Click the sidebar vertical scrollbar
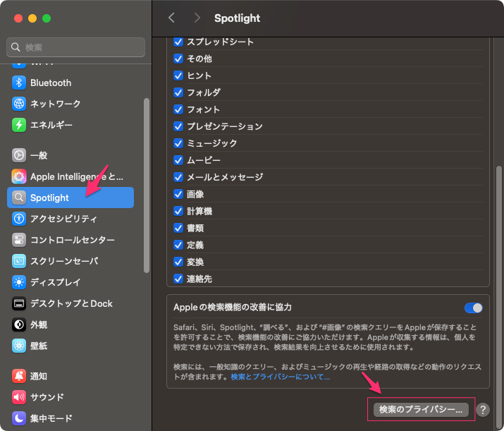504x431 pixels. 147,186
